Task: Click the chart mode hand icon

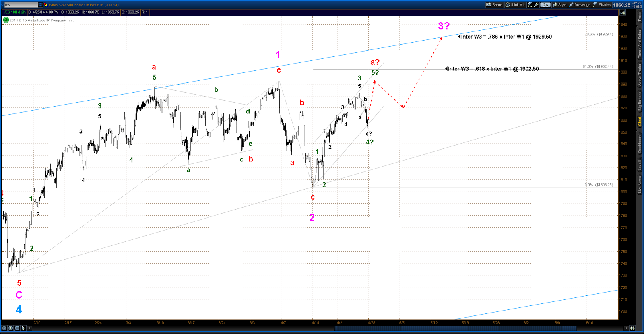Action: tap(623, 12)
